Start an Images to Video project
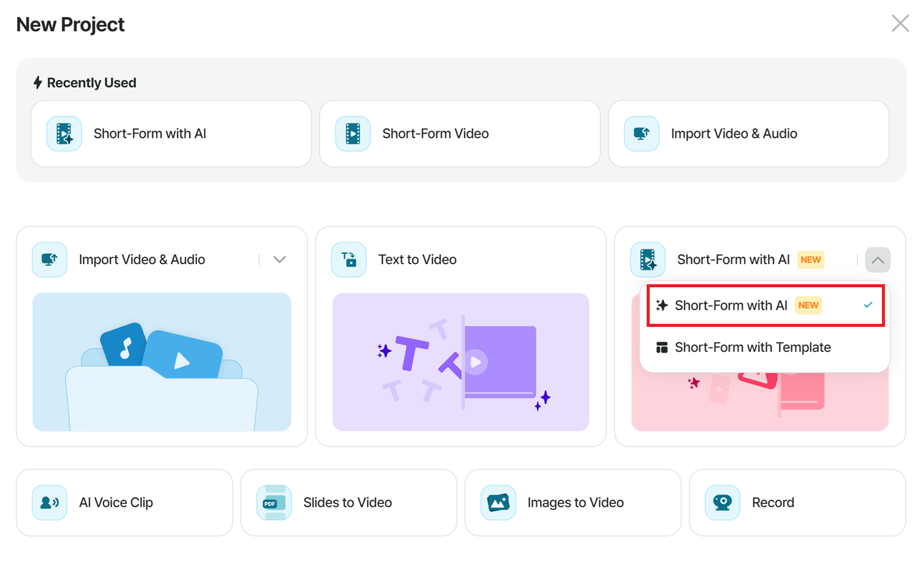The image size is (924, 566). click(x=573, y=503)
